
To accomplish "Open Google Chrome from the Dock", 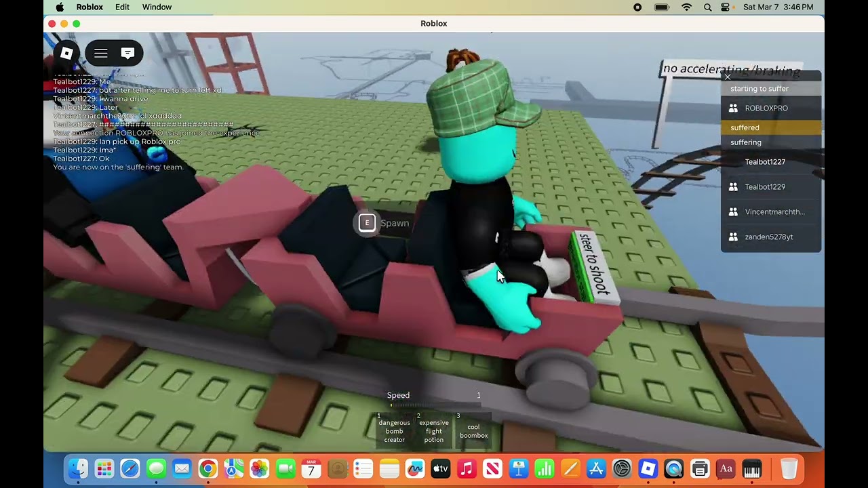I will tap(208, 468).
